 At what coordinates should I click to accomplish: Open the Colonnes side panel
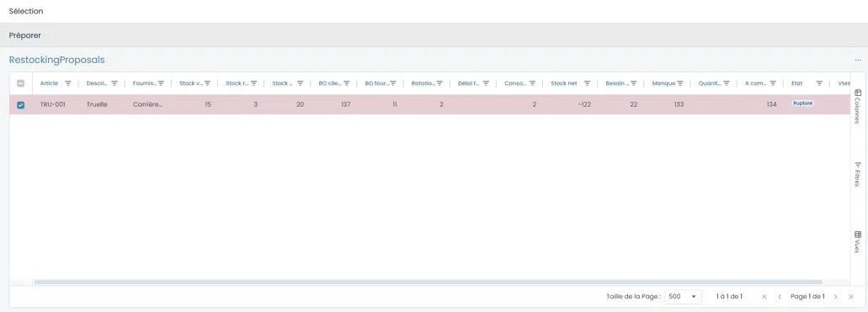858,106
